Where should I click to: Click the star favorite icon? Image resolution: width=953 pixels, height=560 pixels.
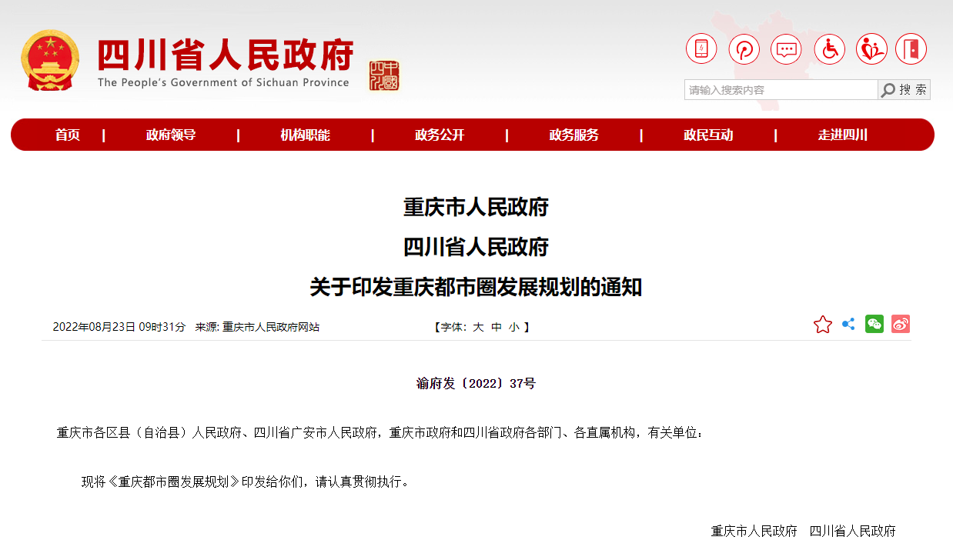[x=822, y=325]
